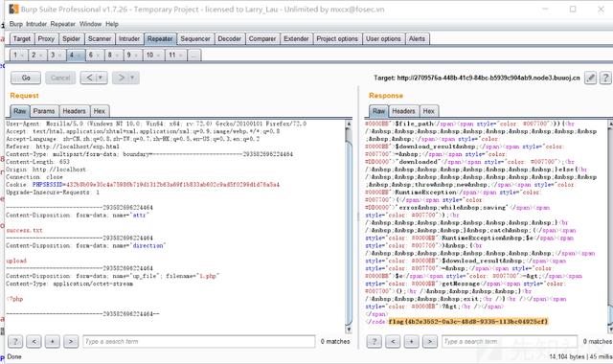Switch to the Decoder tool tab
The height and width of the screenshot is (364, 613).
click(x=230, y=38)
